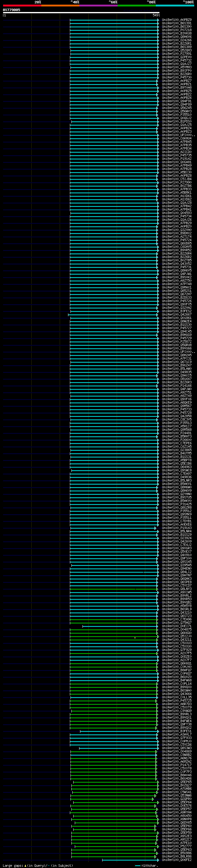
Task: Select hit label UniRef100_Q2PEV0
Action: pyautogui.click(x=176, y=57)
